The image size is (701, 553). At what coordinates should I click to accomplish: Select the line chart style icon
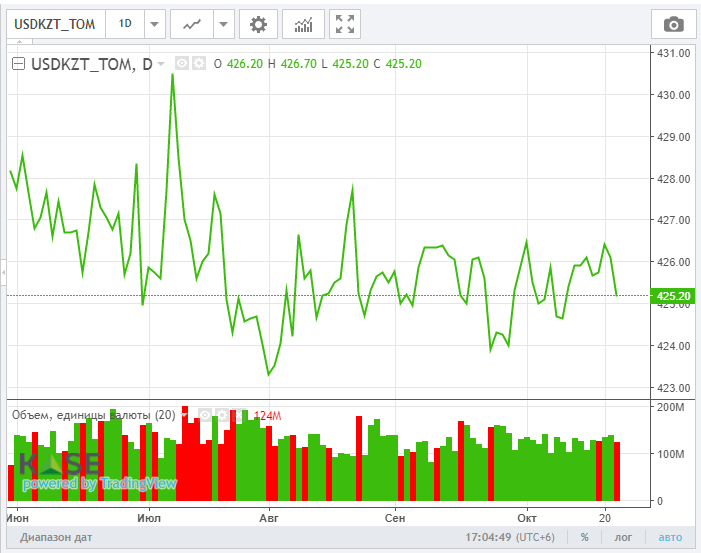click(x=191, y=24)
